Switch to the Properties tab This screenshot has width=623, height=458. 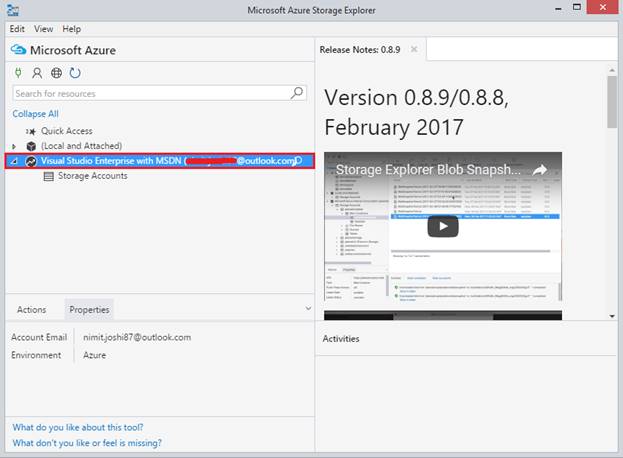(x=89, y=309)
